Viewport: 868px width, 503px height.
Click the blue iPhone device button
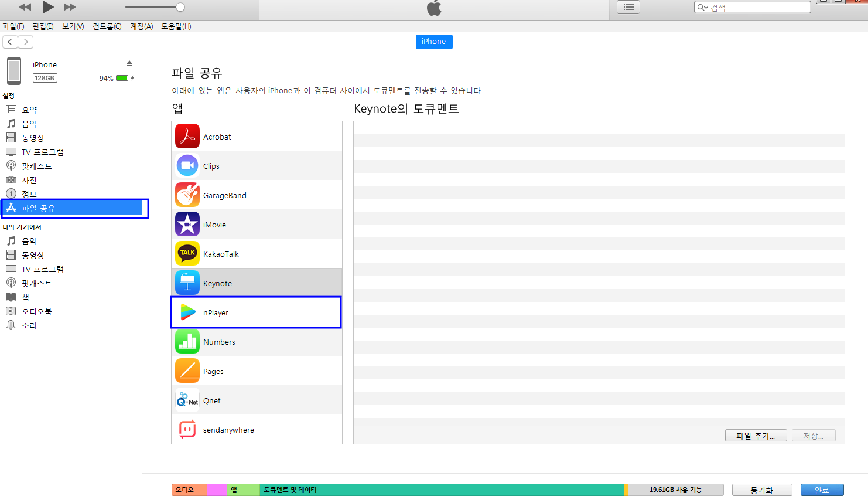click(434, 42)
